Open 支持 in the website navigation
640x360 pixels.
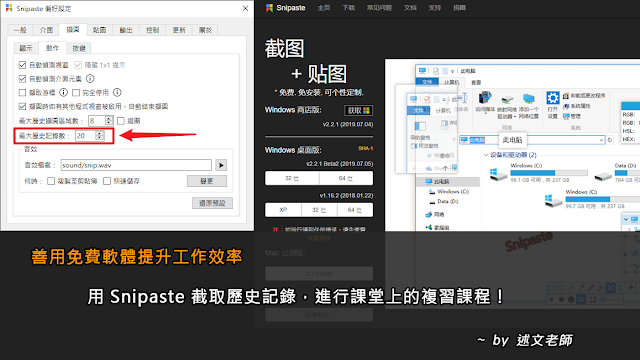435,8
